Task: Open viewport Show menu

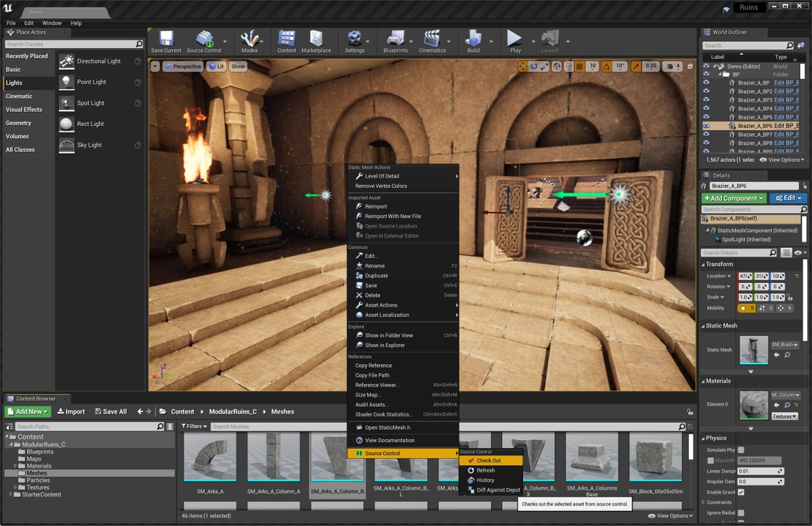Action: [238, 66]
